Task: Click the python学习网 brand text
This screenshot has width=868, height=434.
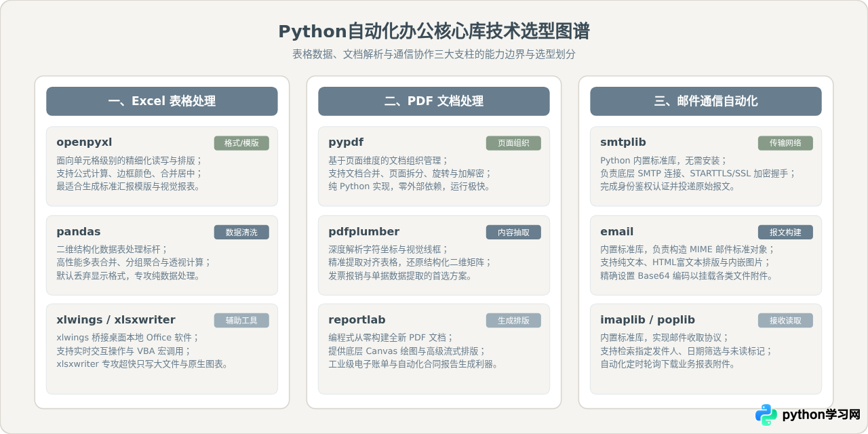Action: (821, 414)
